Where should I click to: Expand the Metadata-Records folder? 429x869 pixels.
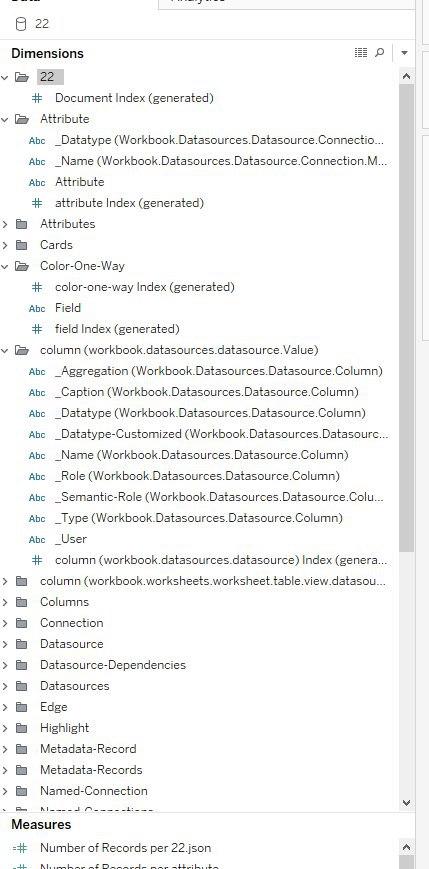[4, 771]
